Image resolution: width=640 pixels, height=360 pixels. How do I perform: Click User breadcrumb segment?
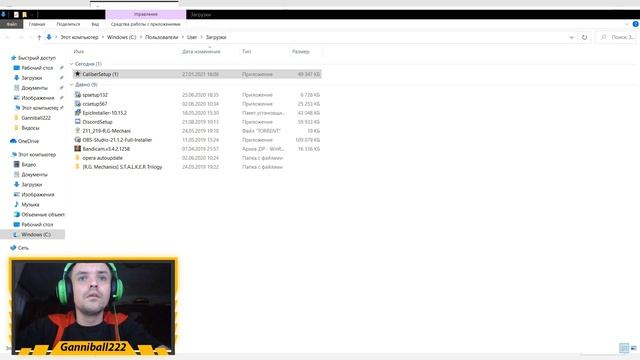(x=192, y=38)
